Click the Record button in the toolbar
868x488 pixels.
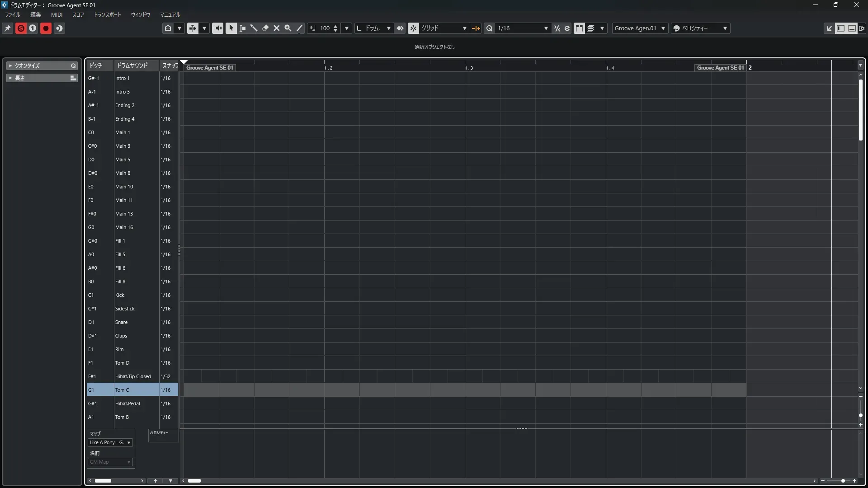[46, 28]
